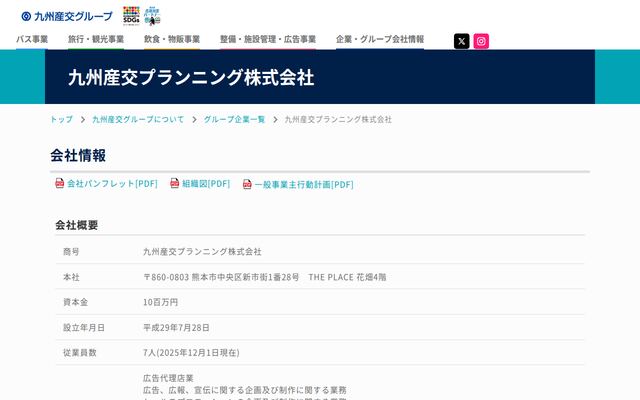The image size is (640, 400).
Task: Open the X (Twitter) social icon
Action: tap(461, 41)
